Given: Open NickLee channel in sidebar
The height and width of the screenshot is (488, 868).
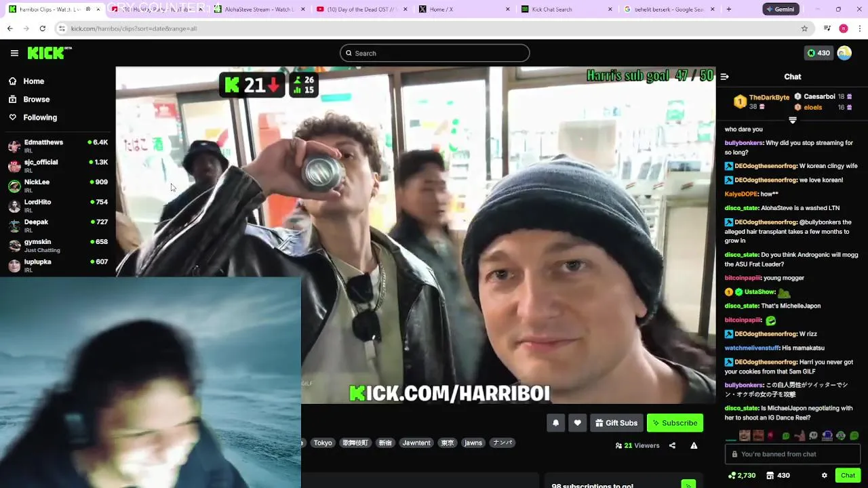Looking at the screenshot, I should [x=58, y=185].
